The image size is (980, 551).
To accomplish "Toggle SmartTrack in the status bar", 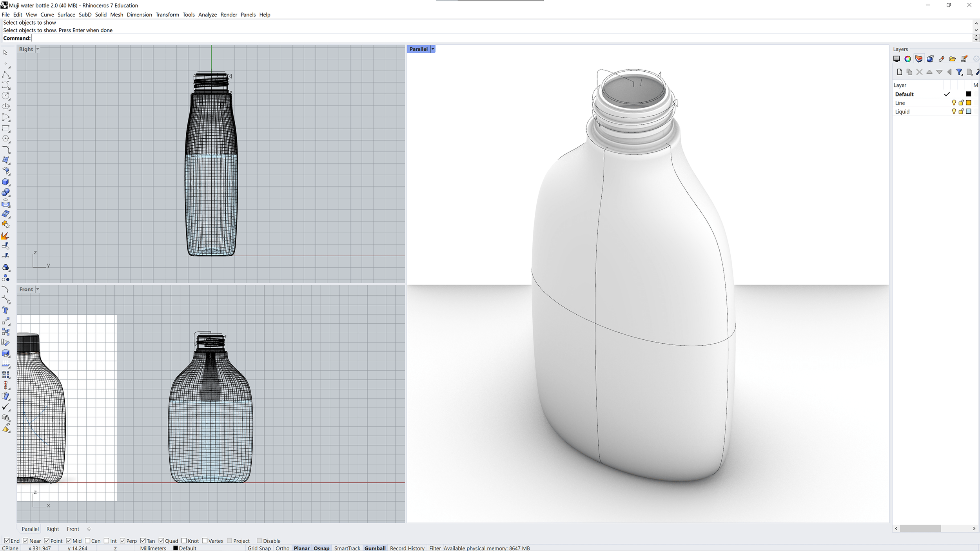I will click(347, 548).
